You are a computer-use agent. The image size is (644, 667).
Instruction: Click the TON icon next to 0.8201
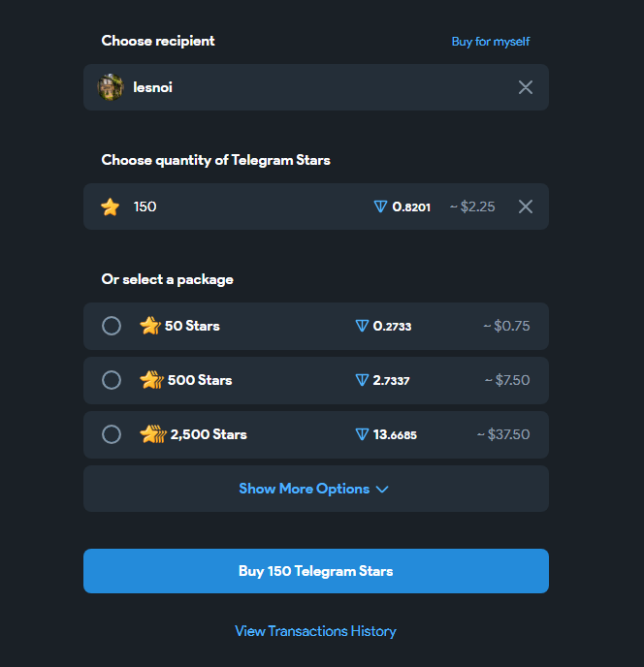click(x=380, y=206)
